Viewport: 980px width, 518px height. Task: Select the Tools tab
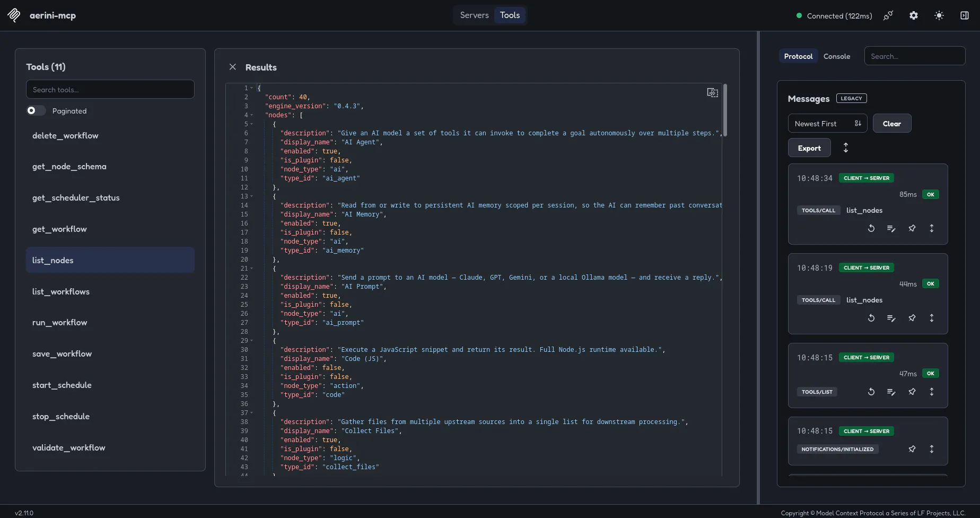pos(510,15)
